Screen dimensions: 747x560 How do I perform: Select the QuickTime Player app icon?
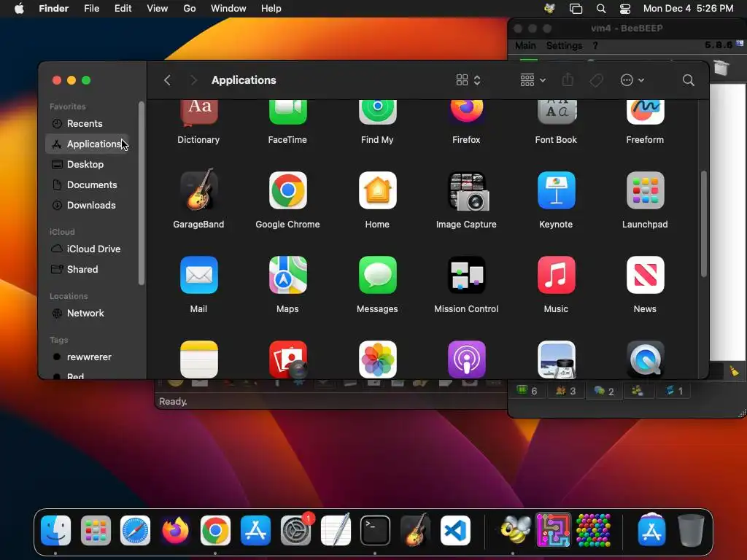tap(645, 359)
